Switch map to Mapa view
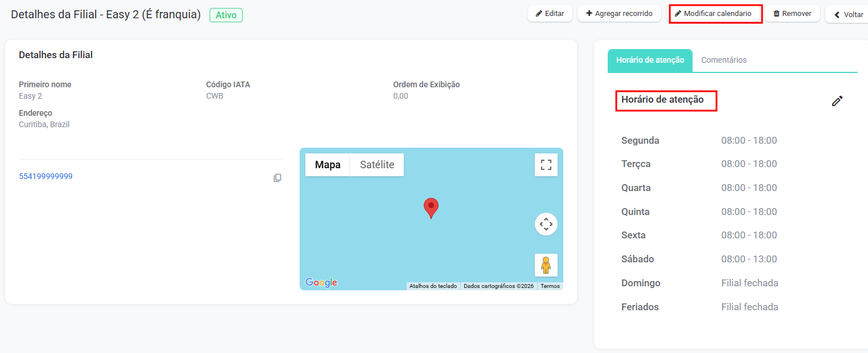The width and height of the screenshot is (868, 353). point(327,165)
